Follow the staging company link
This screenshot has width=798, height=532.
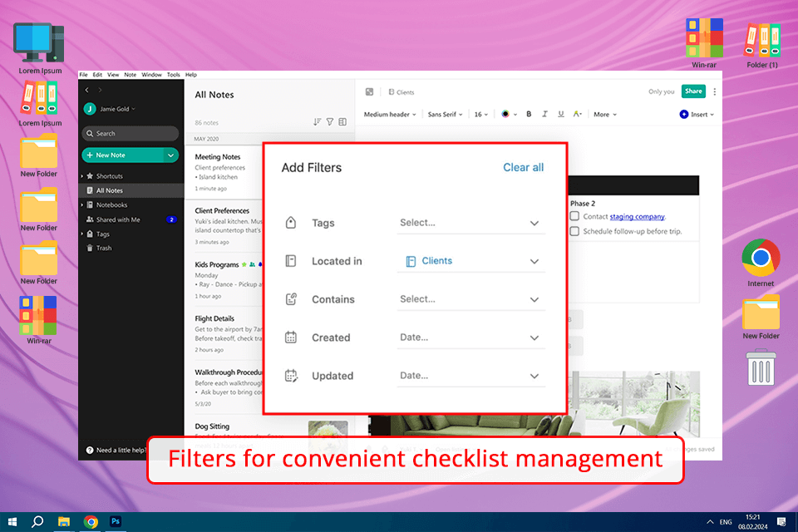pyautogui.click(x=638, y=216)
